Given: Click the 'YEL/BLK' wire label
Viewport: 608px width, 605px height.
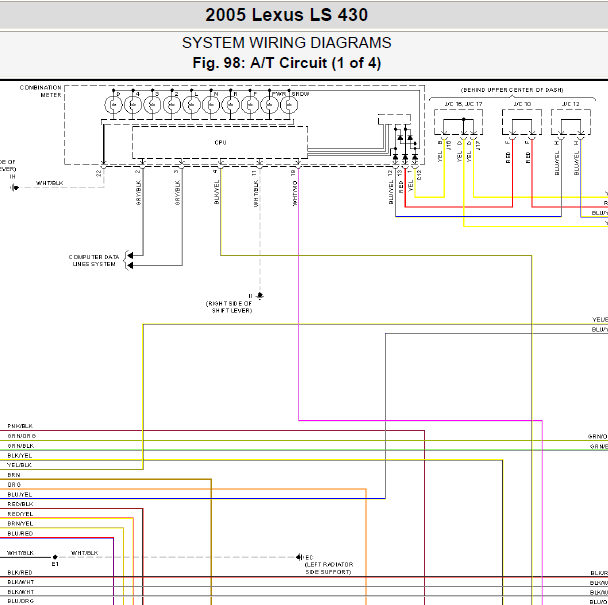Looking at the screenshot, I should [x=20, y=465].
